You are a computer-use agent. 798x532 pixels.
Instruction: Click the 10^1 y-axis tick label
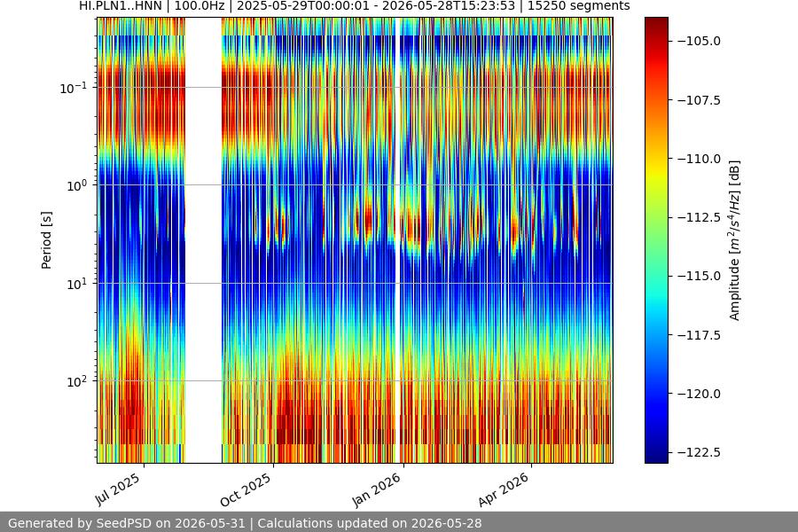click(x=77, y=284)
